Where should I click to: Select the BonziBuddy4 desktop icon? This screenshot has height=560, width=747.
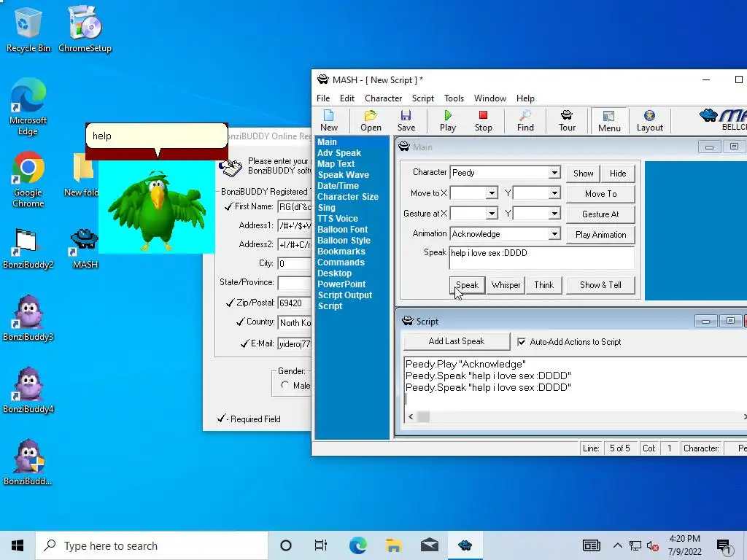(x=28, y=391)
